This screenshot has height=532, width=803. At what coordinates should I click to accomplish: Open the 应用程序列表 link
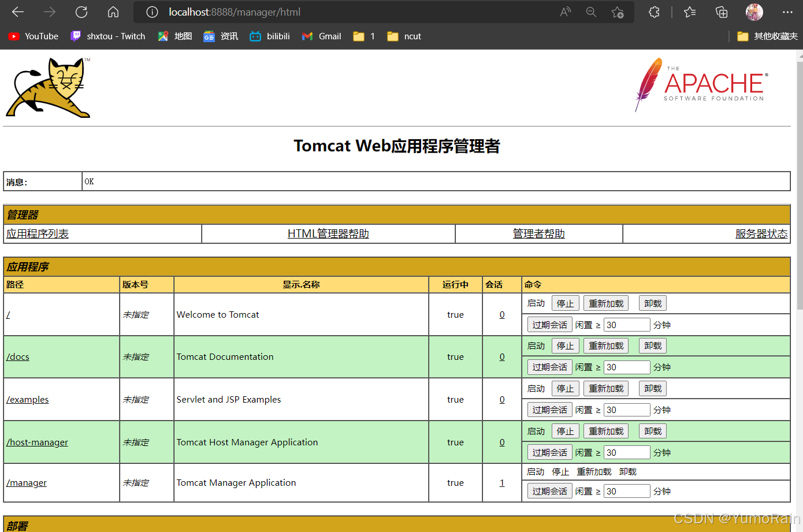point(38,234)
